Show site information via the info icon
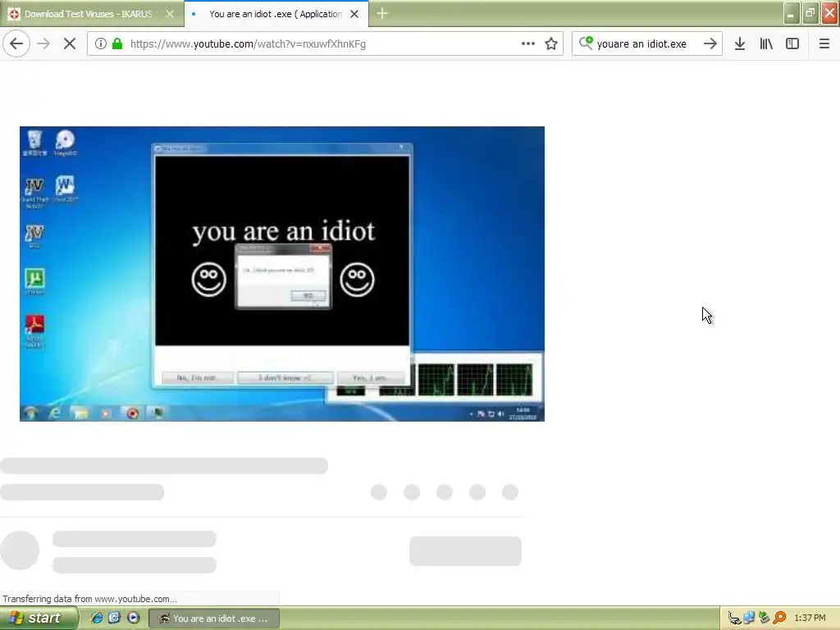Viewport: 840px width, 630px height. 101,44
